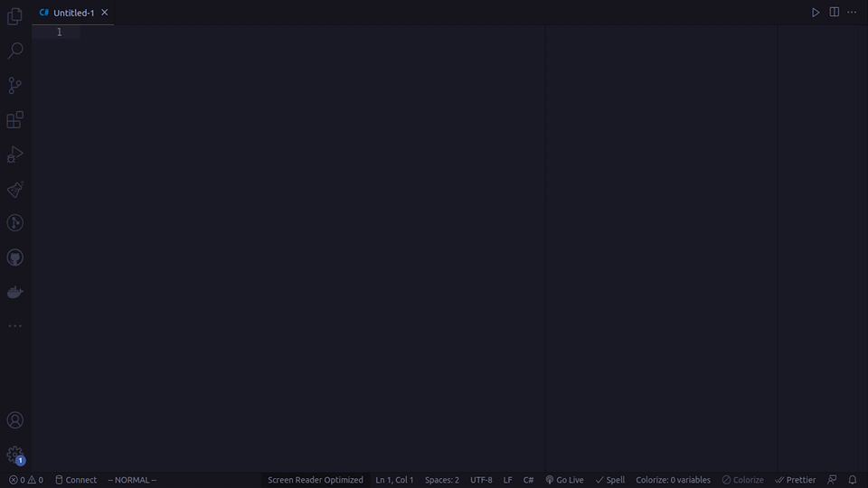Change indentation via Spaces: 2
Screen dimensions: 868x488
click(x=442, y=480)
